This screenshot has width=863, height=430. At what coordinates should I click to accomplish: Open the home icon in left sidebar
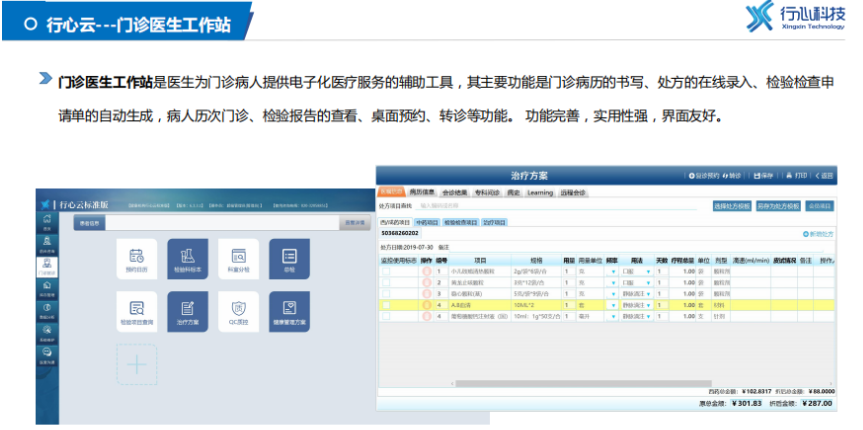[x=47, y=220]
